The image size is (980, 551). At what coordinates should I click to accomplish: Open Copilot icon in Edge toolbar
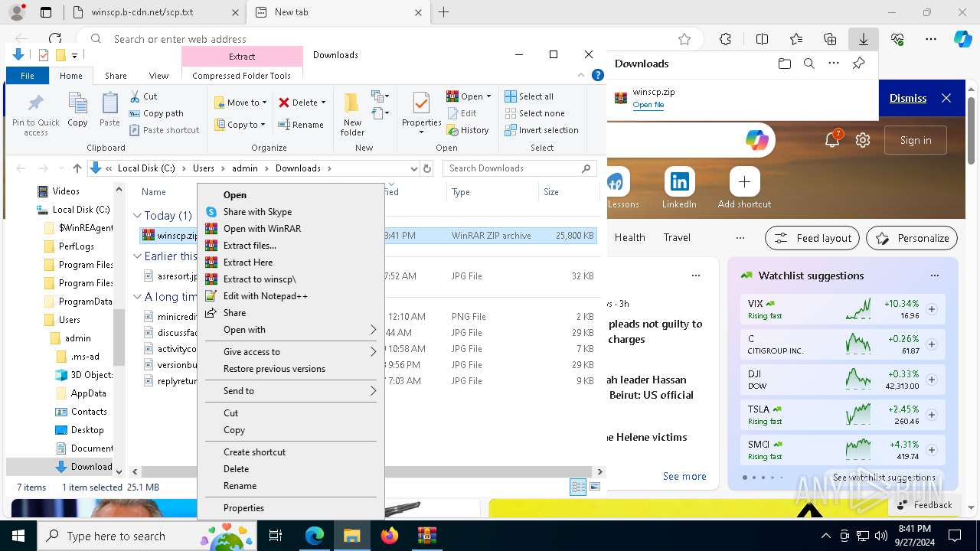[x=962, y=39]
